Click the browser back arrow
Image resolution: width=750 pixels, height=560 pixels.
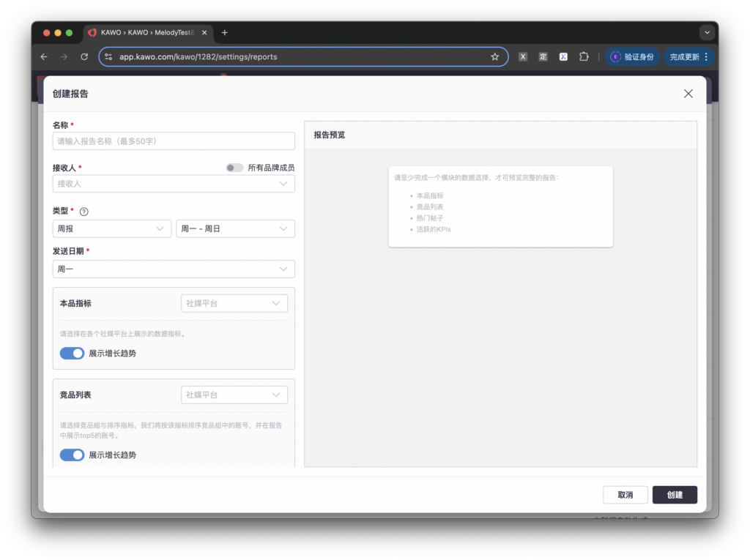(44, 57)
